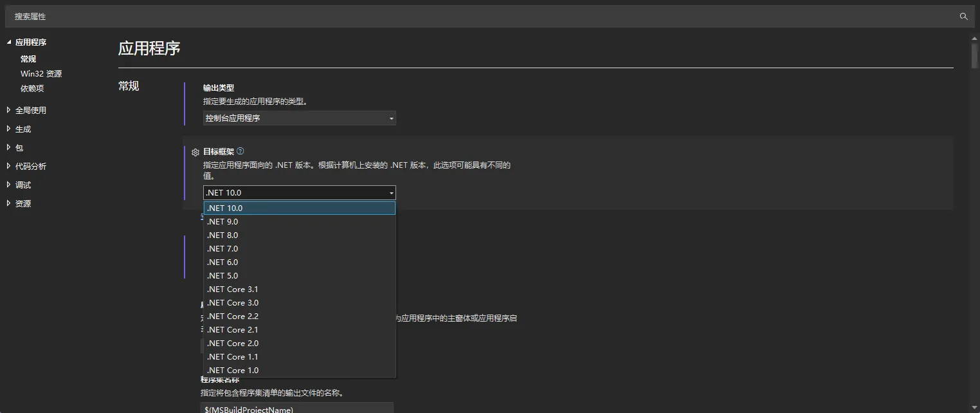980x413 pixels.
Task: Click the $(MSBuildProjectName) assembly name field
Action: 297,408
